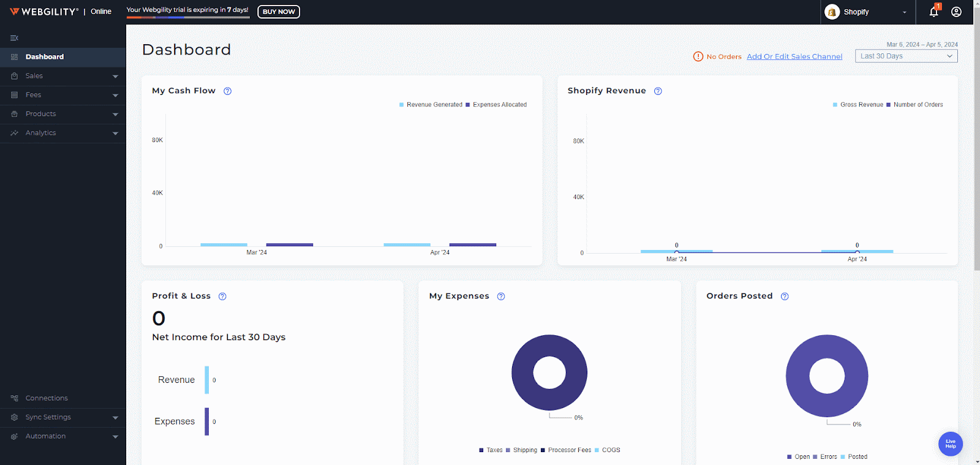Click the Profit & Loss help icon
Viewport: 980px width, 465px height.
(x=222, y=297)
